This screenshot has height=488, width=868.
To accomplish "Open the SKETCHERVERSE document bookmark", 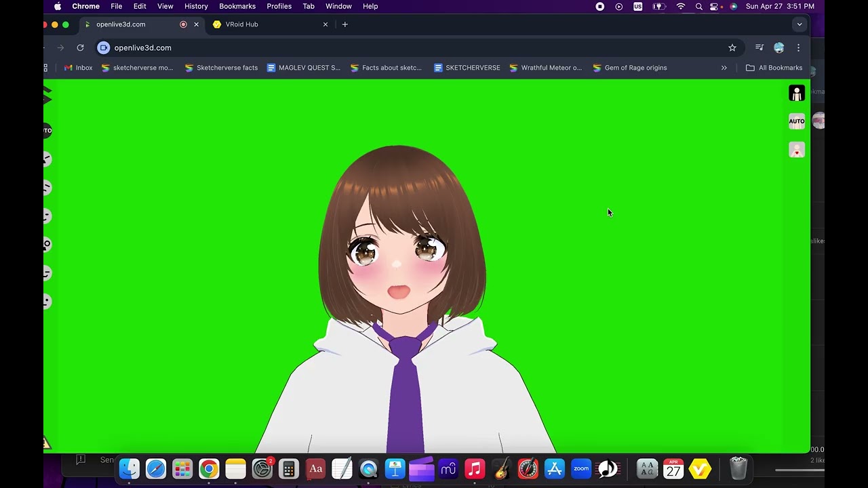I will point(467,68).
